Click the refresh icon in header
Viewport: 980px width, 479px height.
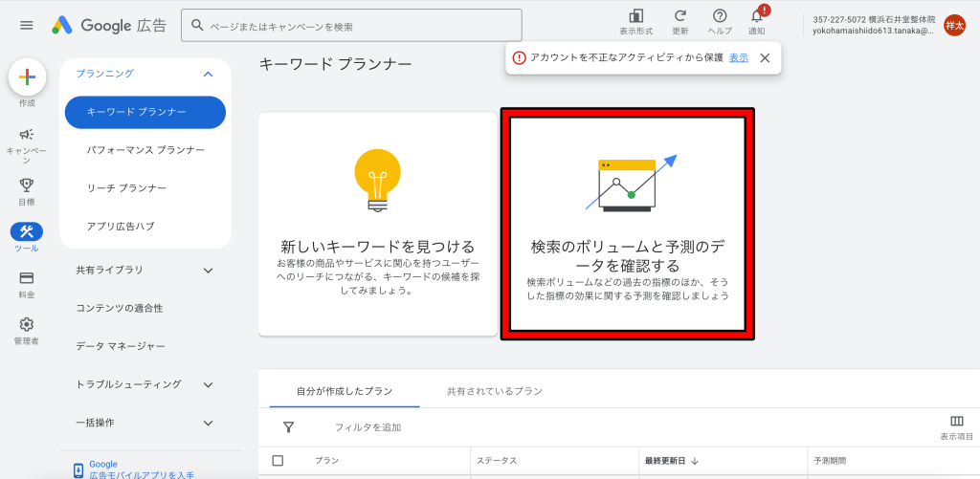(680, 16)
